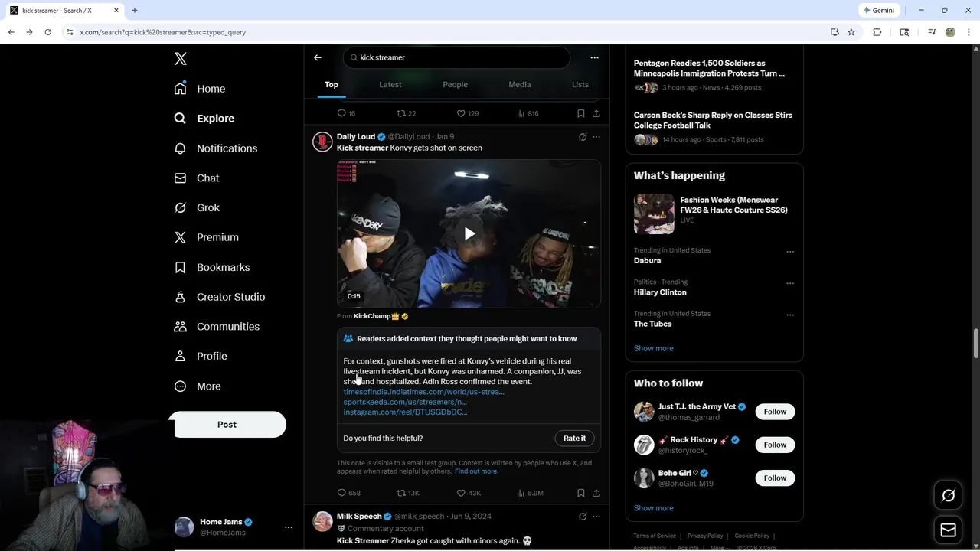Open Communities in sidebar

tap(217, 326)
